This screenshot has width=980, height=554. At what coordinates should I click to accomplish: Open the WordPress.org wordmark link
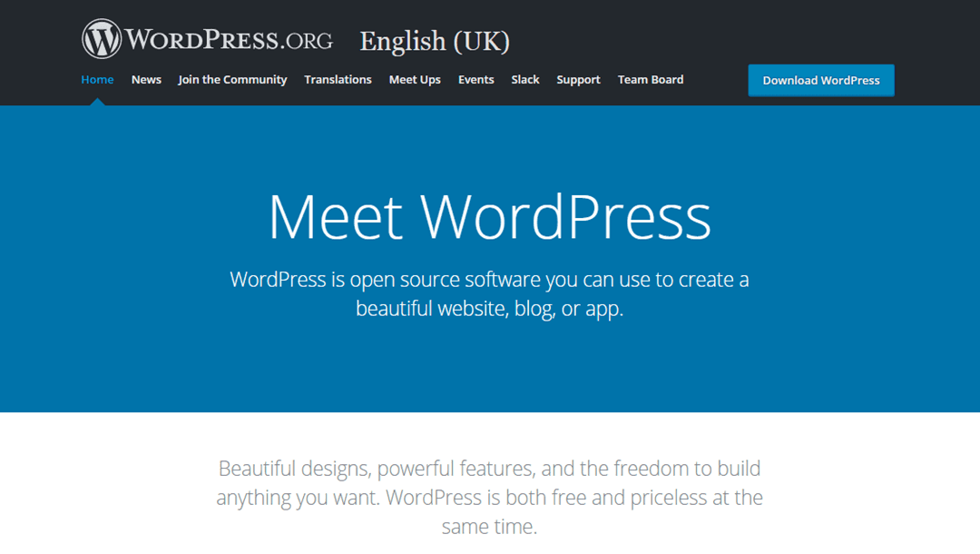[x=229, y=40]
